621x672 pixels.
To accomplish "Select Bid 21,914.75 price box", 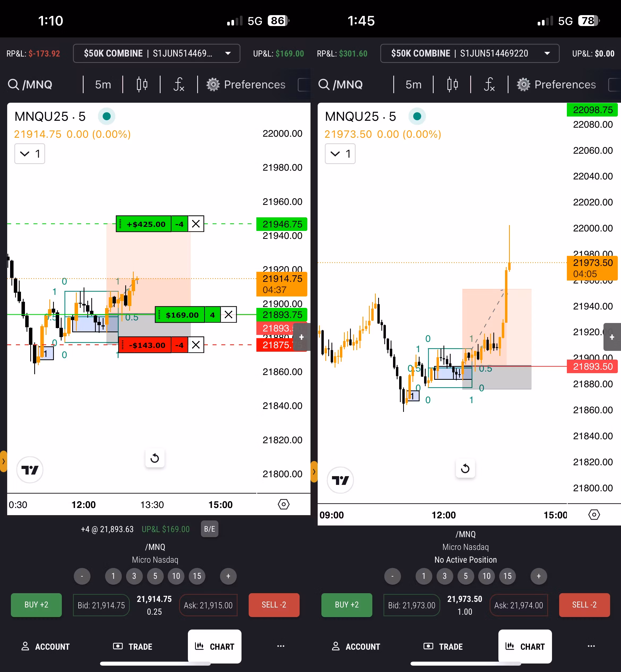I will (101, 605).
